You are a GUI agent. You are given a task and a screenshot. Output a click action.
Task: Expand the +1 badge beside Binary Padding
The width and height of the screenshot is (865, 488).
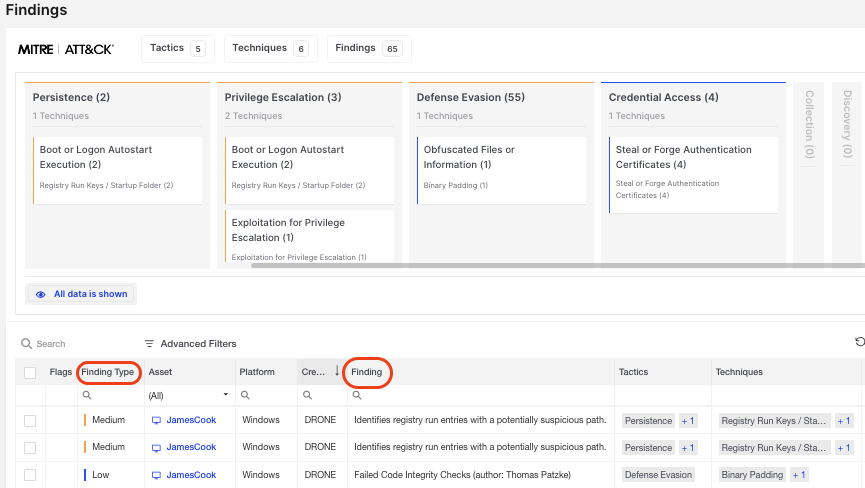coord(797,475)
